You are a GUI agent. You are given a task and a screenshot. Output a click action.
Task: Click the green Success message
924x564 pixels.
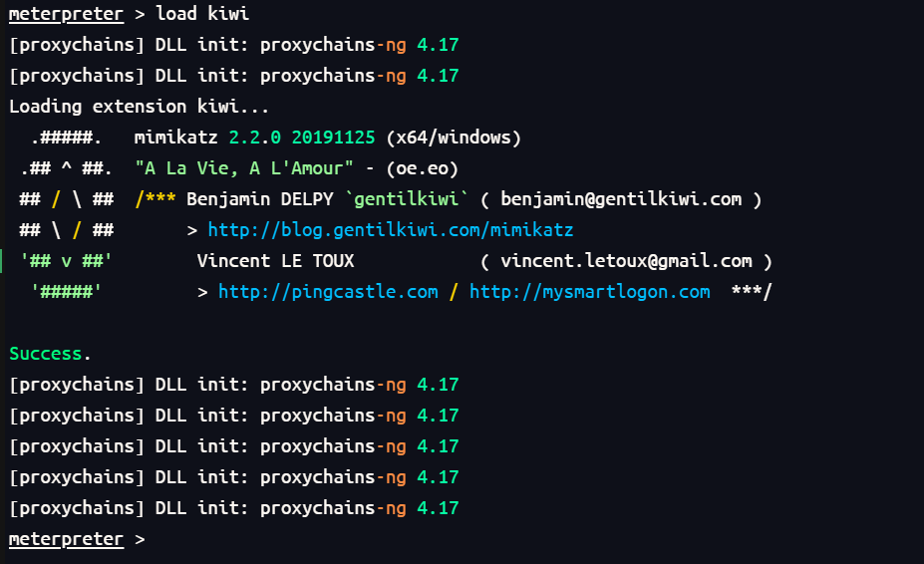[50, 354]
